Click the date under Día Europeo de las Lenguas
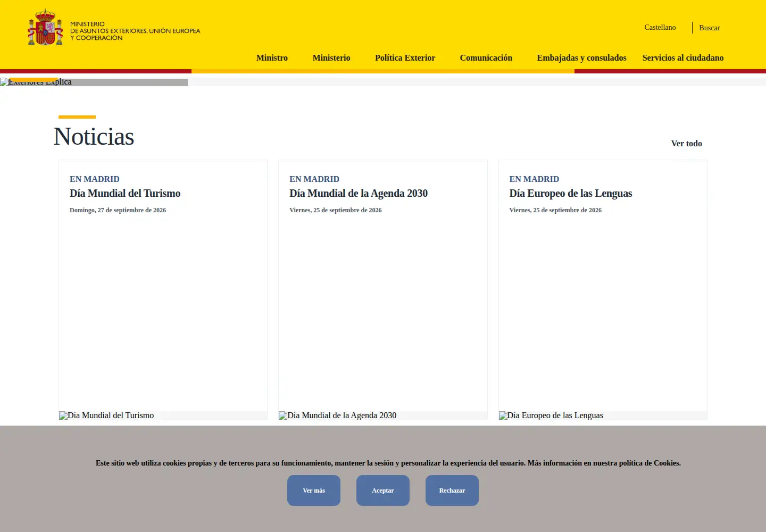 [x=555, y=210]
